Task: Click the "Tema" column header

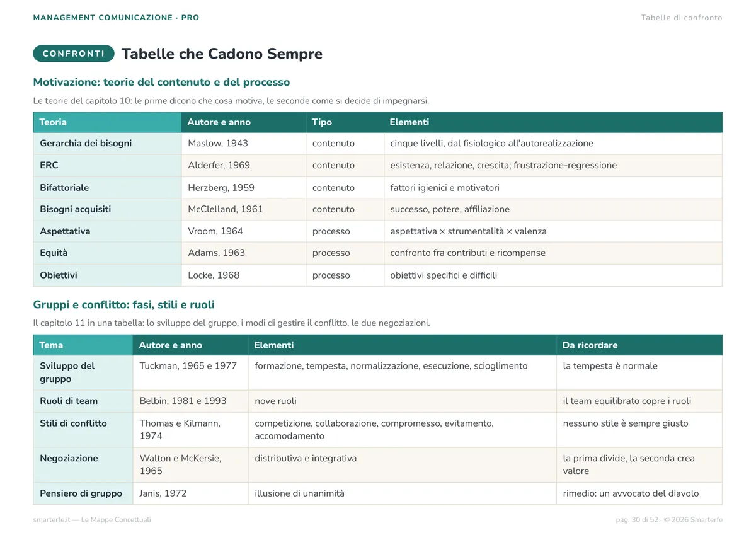Action: click(83, 345)
